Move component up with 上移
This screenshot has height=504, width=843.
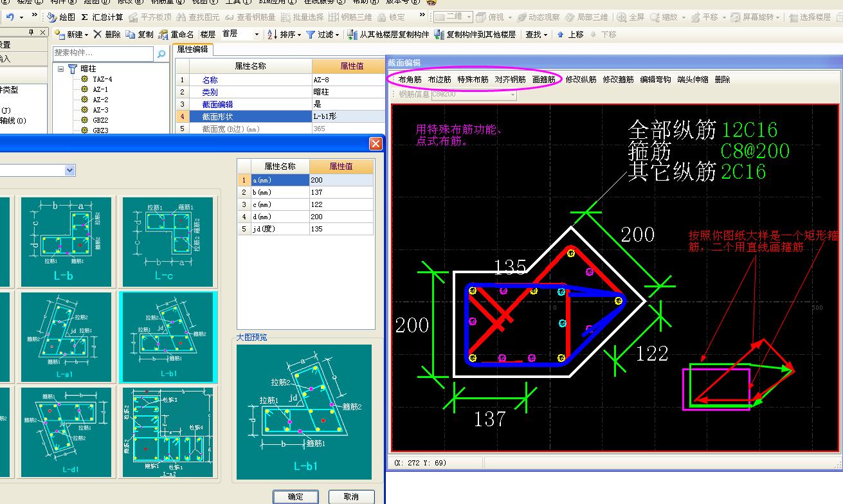570,35
